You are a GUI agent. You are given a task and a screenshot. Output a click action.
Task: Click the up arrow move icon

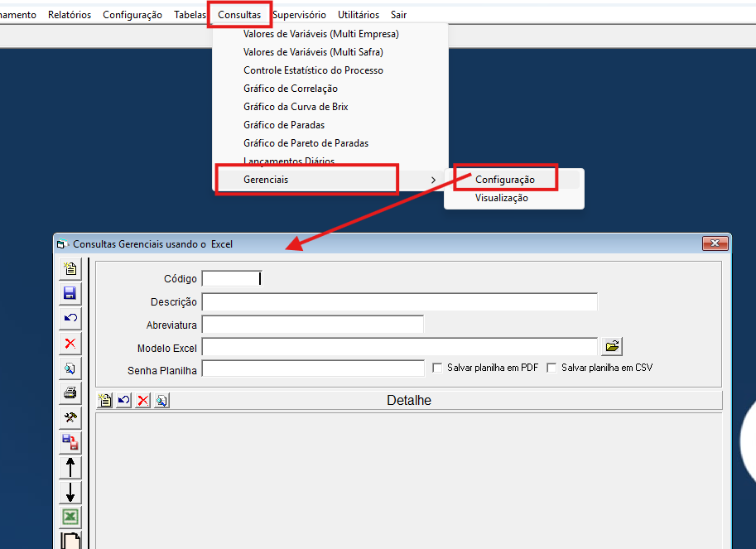[70, 467]
